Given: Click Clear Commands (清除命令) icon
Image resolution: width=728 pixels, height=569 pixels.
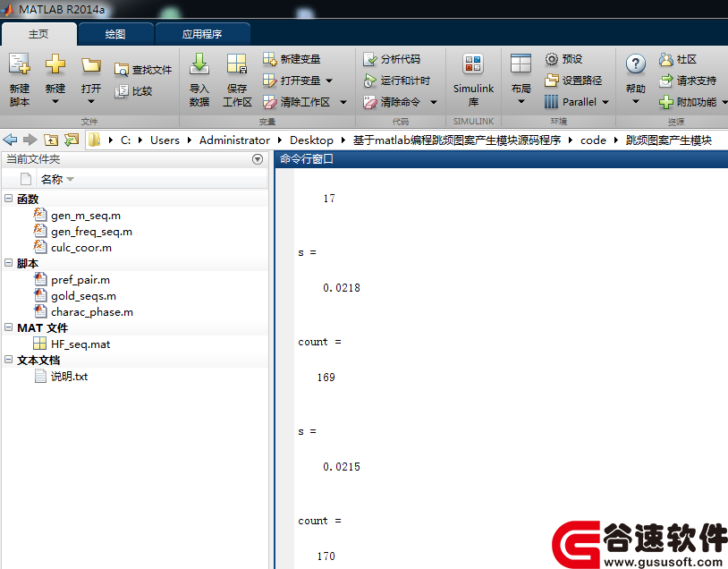Looking at the screenshot, I should (370, 102).
